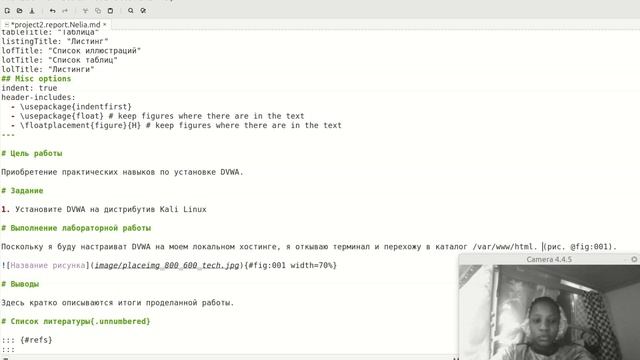Screen dimensions: 640x360
Task: Create a new document from the toolbar
Action: point(7,11)
